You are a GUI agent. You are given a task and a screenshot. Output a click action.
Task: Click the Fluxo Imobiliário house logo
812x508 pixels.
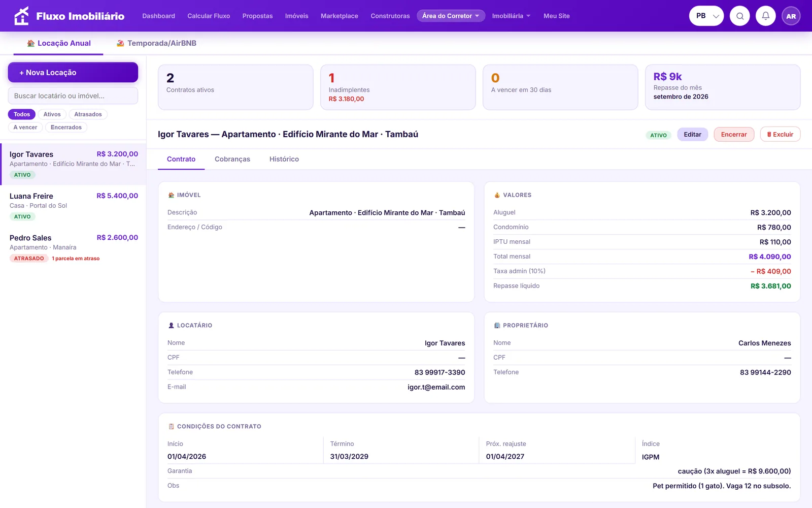point(21,16)
